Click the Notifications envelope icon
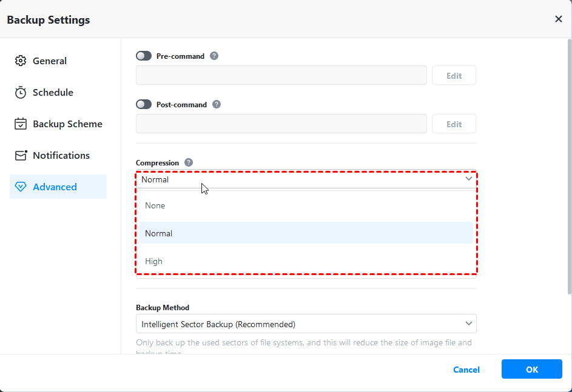572x392 pixels. pos(21,156)
